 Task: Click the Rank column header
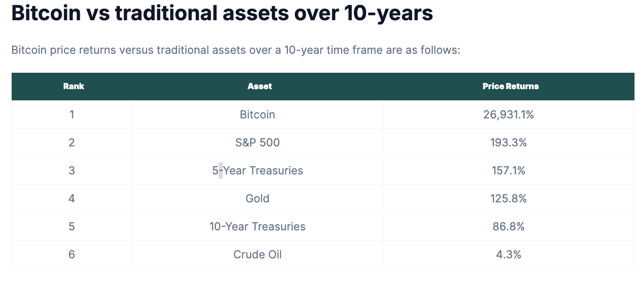click(73, 86)
